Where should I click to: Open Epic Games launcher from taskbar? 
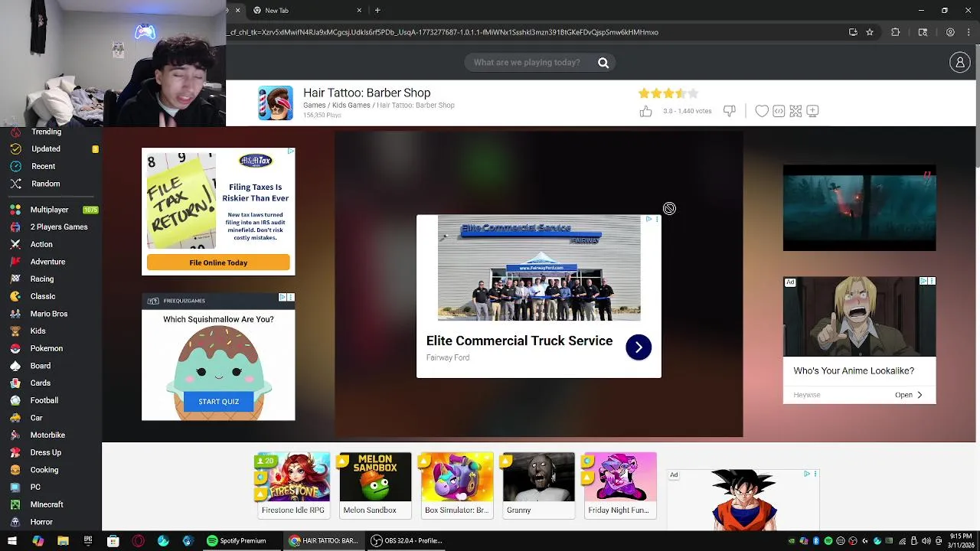click(88, 541)
